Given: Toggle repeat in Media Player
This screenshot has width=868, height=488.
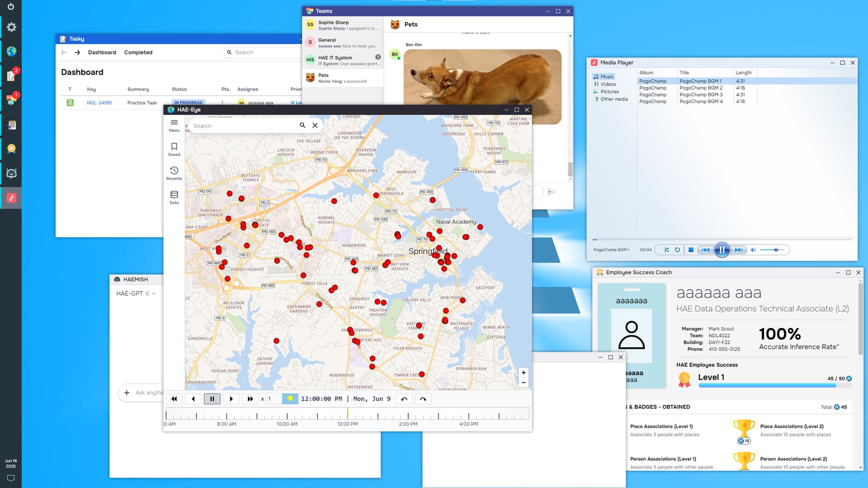Looking at the screenshot, I should coord(677,250).
